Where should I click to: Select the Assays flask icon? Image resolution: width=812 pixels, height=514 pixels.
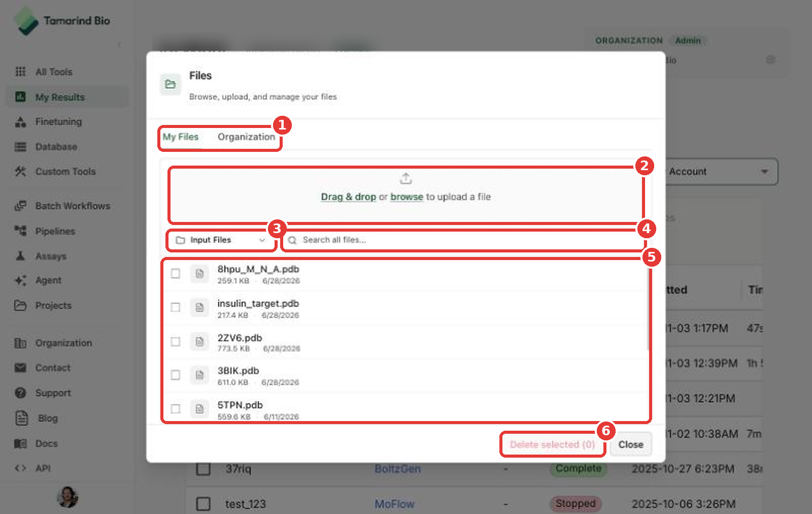[20, 255]
